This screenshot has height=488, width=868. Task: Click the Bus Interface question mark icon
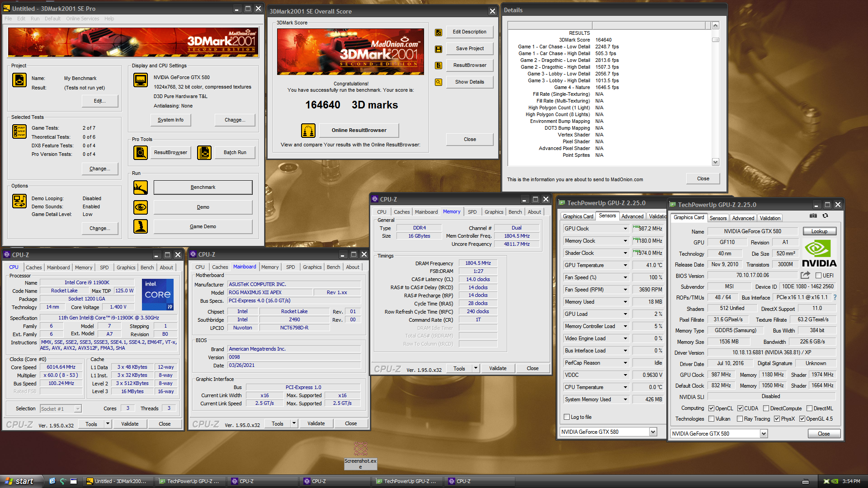click(835, 297)
